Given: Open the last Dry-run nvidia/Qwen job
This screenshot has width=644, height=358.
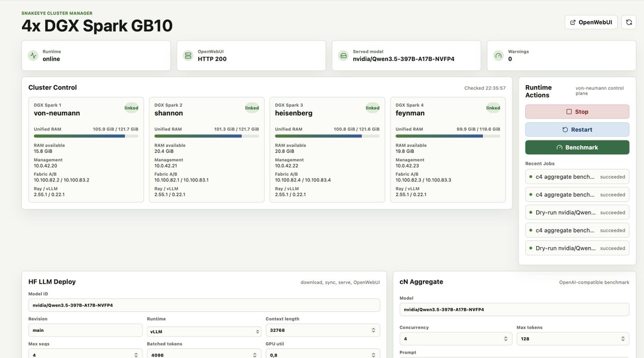Looking at the screenshot, I should 577,248.
